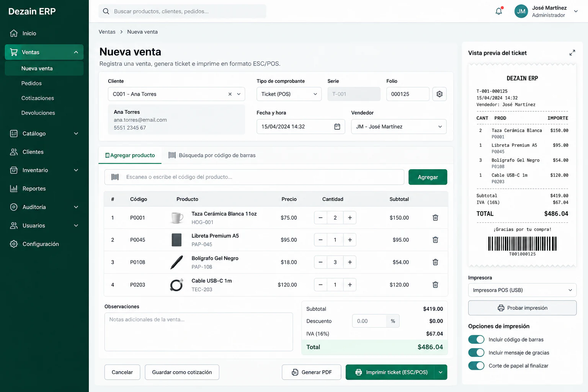Screen dimensions: 588x392
Task: Click Guardar como cotización
Action: (x=182, y=372)
